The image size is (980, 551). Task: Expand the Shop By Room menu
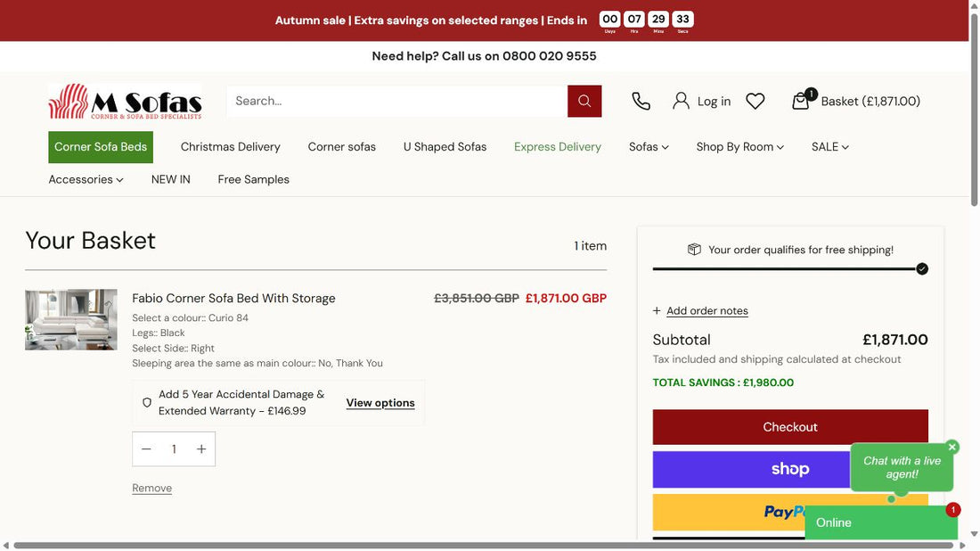[740, 147]
